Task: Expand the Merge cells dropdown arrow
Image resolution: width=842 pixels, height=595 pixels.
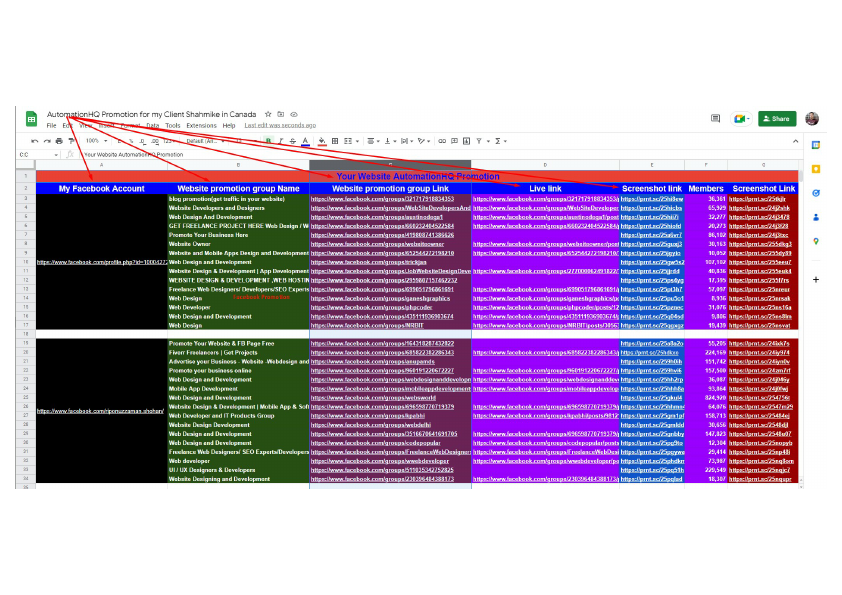Action: (x=357, y=141)
